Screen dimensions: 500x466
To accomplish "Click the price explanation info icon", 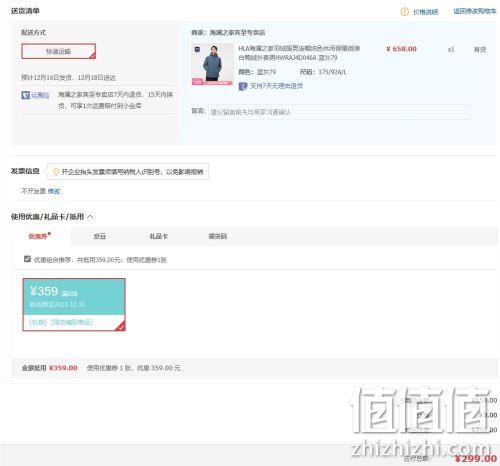I will [x=404, y=12].
